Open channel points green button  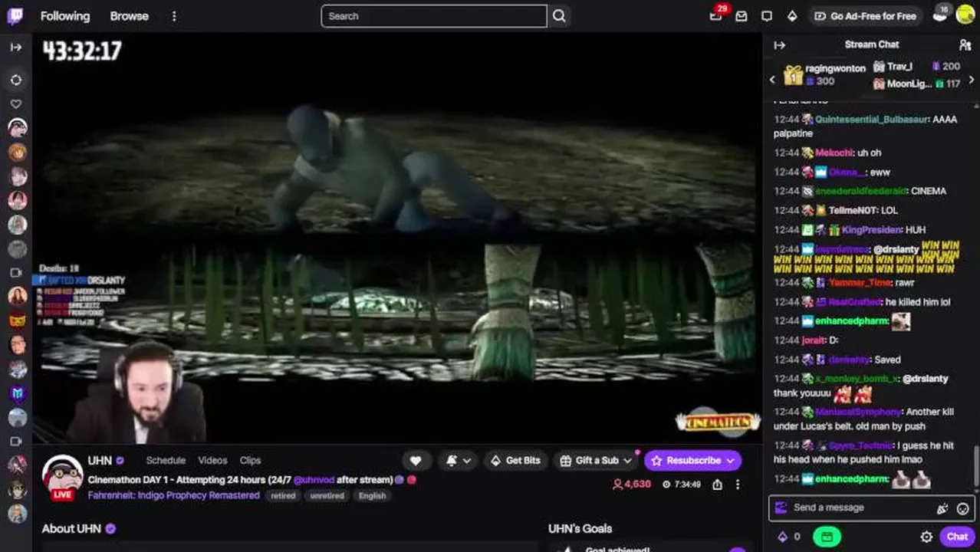click(x=827, y=537)
